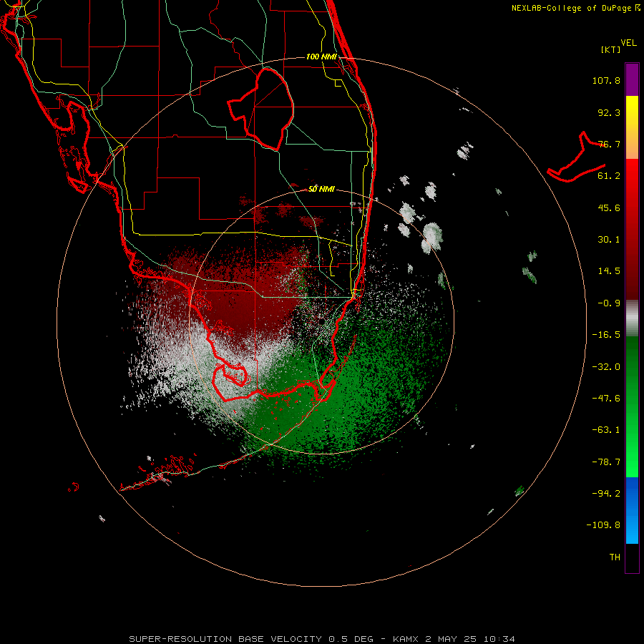This screenshot has height=644, width=644.
Task: Click the light blue segment of the color bar
Action: click(632, 528)
